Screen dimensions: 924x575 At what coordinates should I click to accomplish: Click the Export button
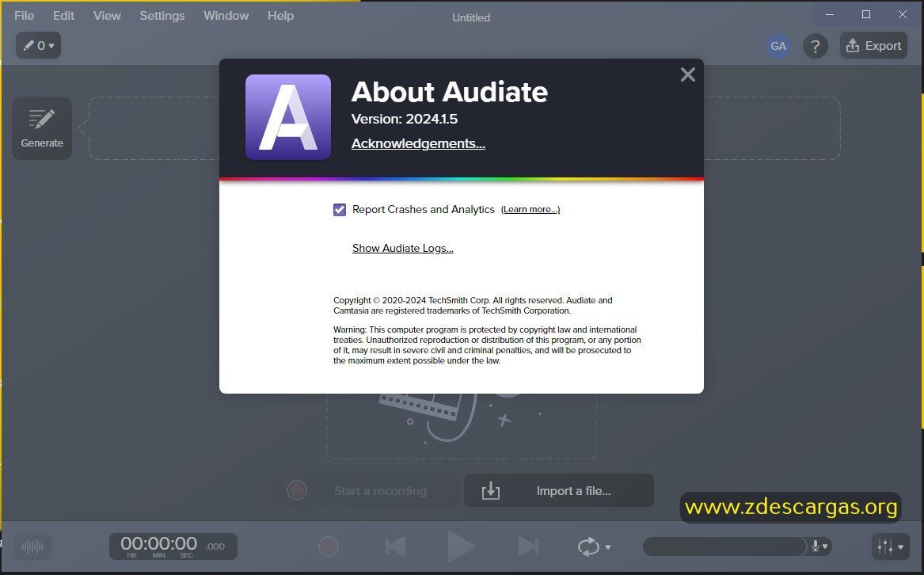(x=873, y=45)
